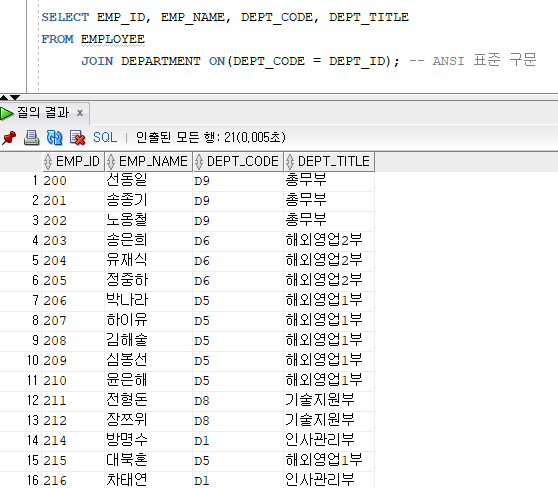Select the cell with employee name 송은희
The height and width of the screenshot is (488, 558).
coord(149,240)
